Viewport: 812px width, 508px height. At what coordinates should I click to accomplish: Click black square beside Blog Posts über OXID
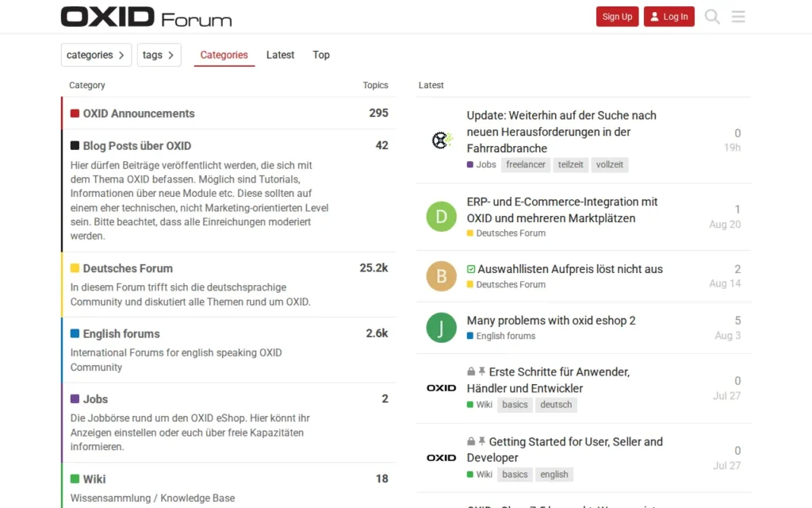[x=75, y=146]
